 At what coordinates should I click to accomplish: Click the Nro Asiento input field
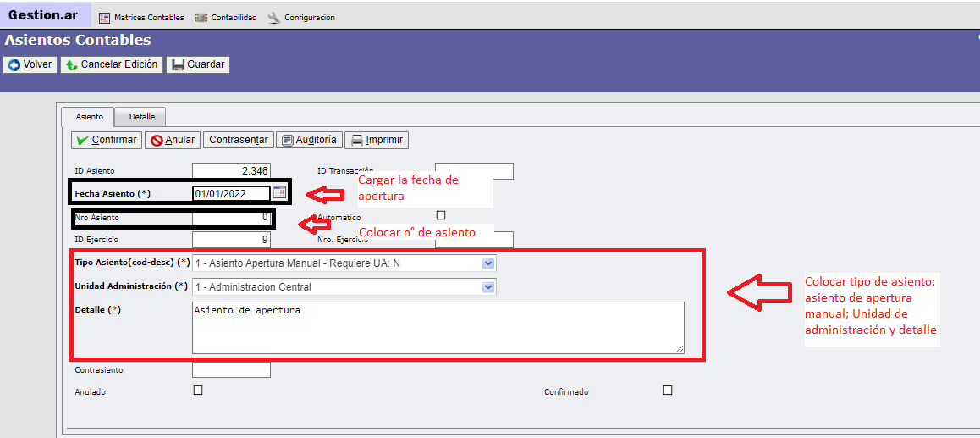click(231, 218)
